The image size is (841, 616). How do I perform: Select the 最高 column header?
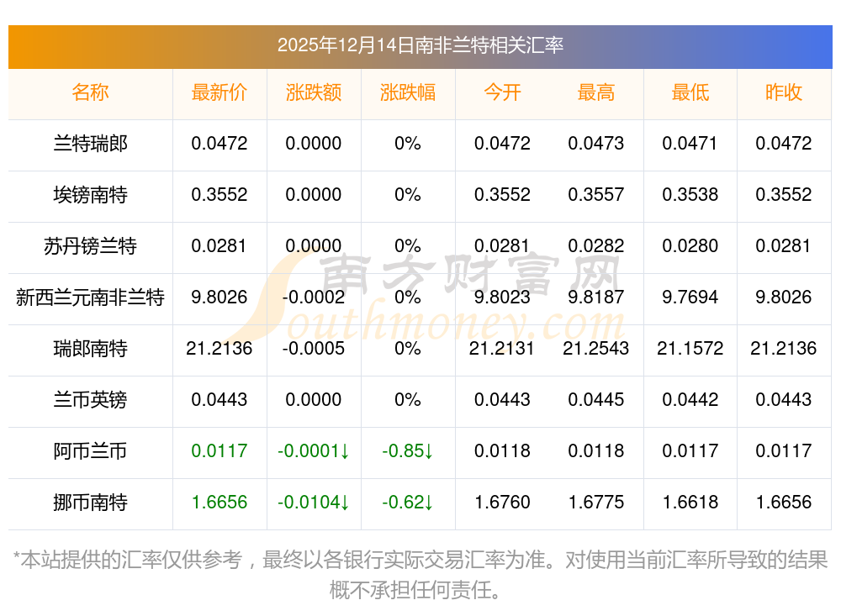[x=596, y=92]
